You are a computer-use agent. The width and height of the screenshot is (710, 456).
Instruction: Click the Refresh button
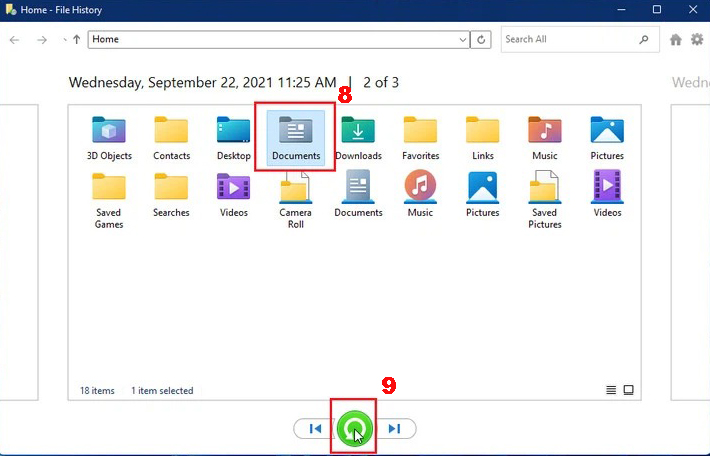tap(481, 40)
